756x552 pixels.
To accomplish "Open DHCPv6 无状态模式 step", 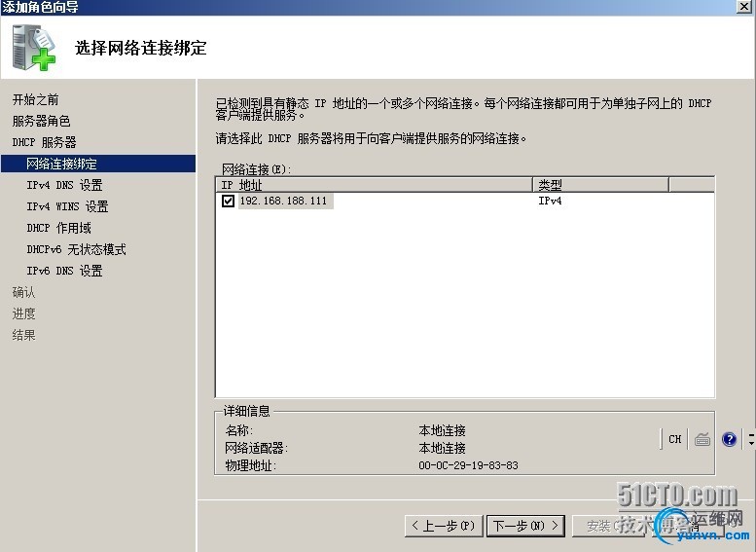I will click(x=76, y=249).
